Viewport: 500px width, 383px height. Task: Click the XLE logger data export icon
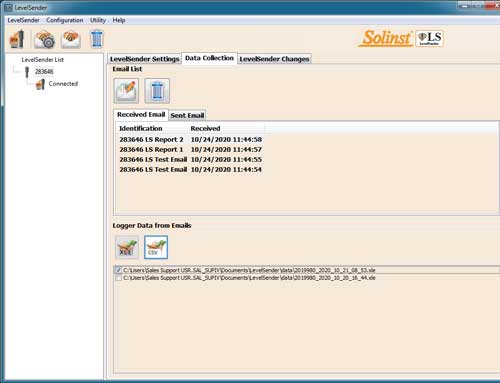pyautogui.click(x=127, y=247)
